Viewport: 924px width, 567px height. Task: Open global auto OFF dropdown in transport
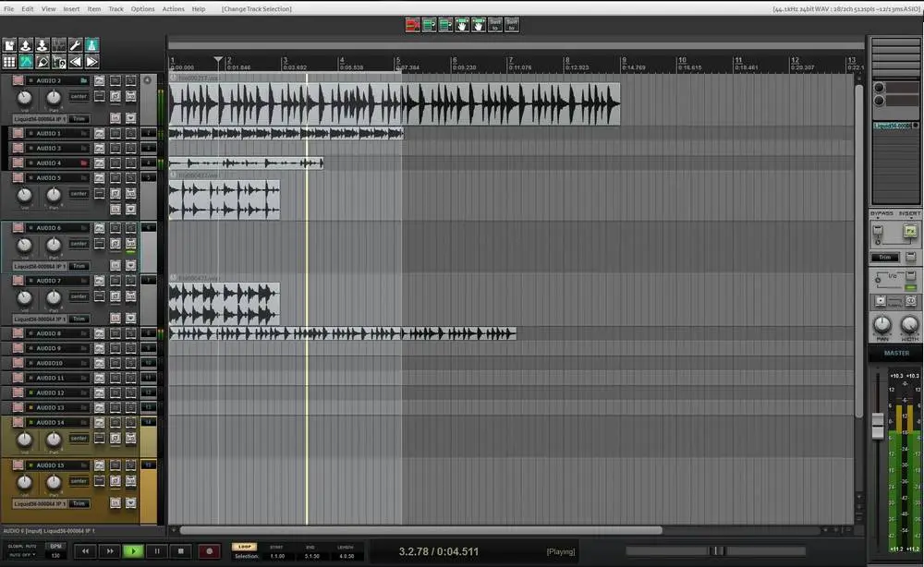[23, 555]
